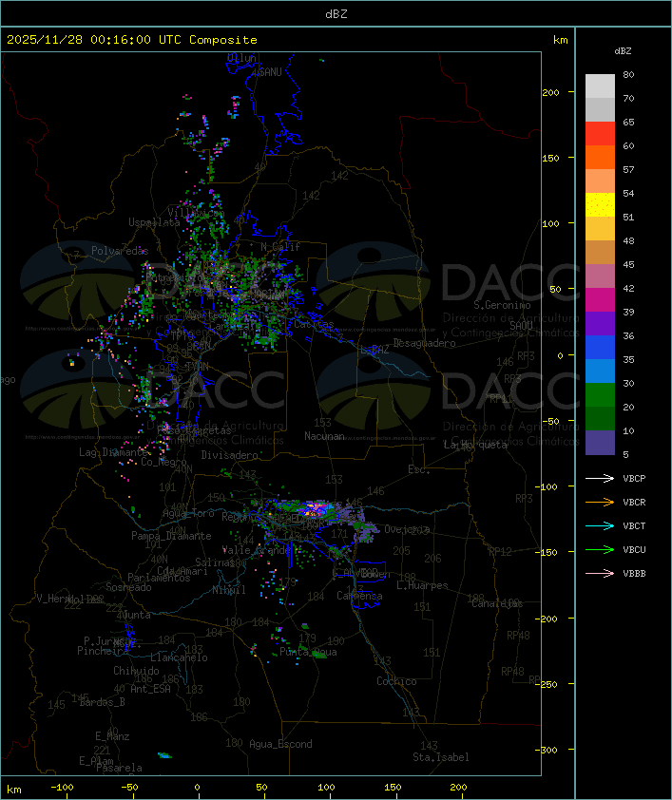Select the Desaguadero map label
672x800 pixels.
click(x=424, y=343)
